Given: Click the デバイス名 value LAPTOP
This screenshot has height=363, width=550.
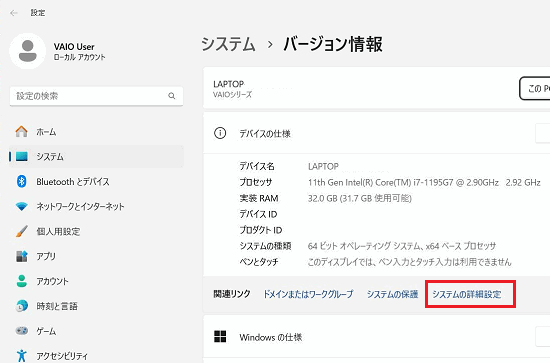Looking at the screenshot, I should pyautogui.click(x=323, y=166).
